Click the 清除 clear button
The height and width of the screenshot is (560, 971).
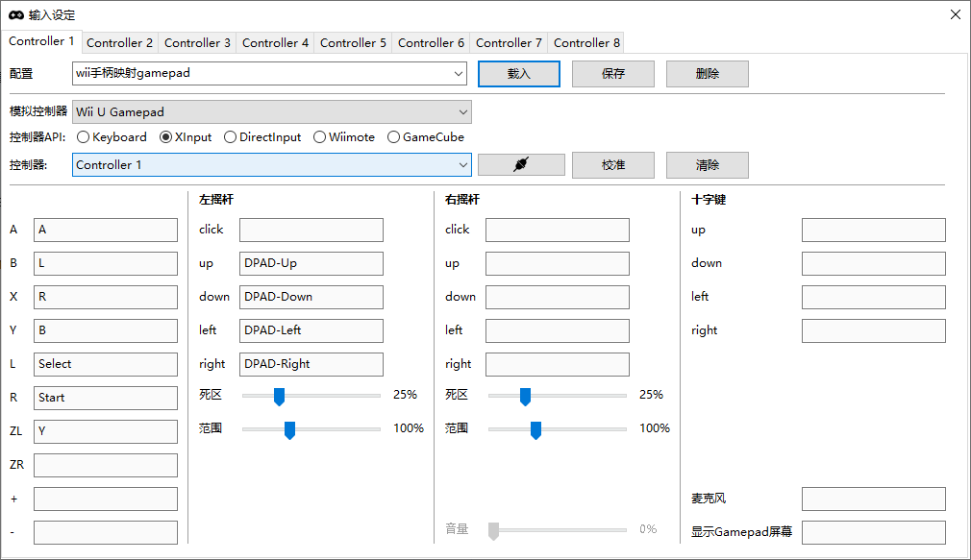tap(708, 164)
